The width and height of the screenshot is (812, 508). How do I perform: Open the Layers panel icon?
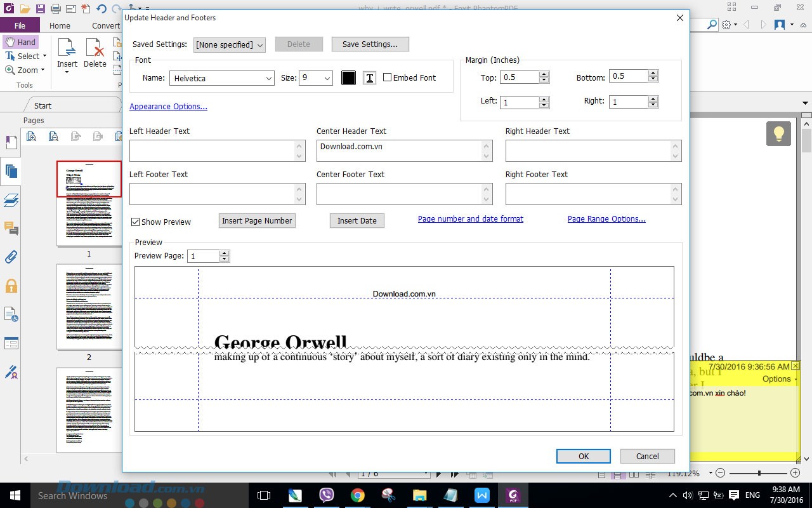[11, 200]
